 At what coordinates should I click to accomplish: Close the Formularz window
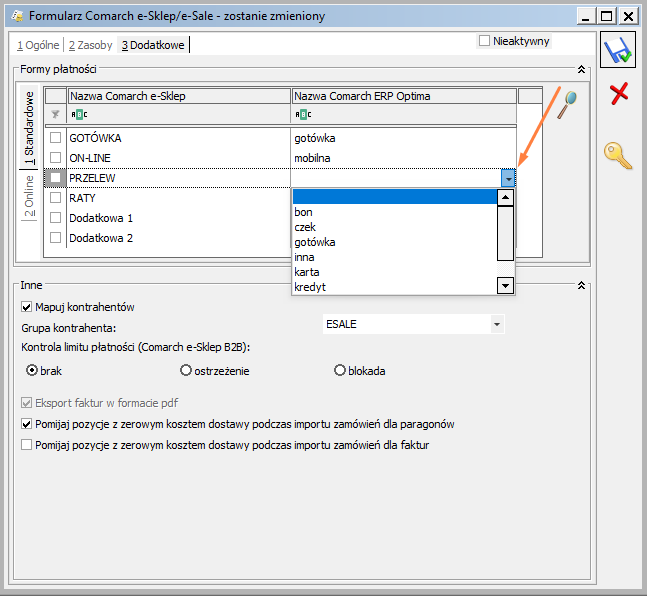point(628,17)
